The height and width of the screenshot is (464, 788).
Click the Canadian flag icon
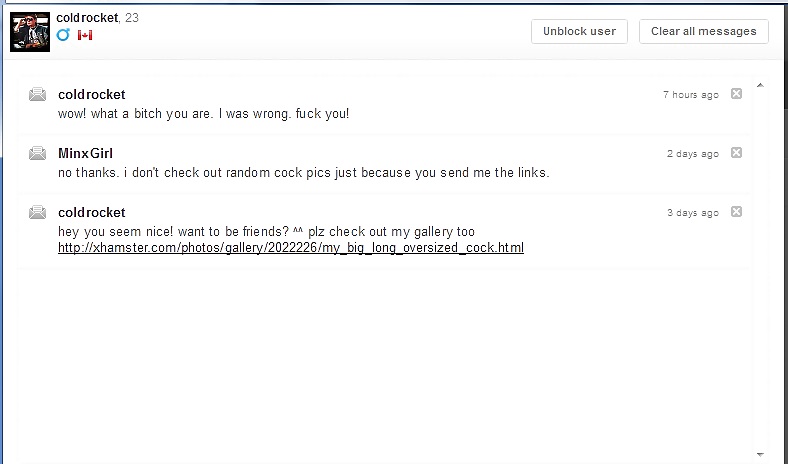pyautogui.click(x=85, y=35)
